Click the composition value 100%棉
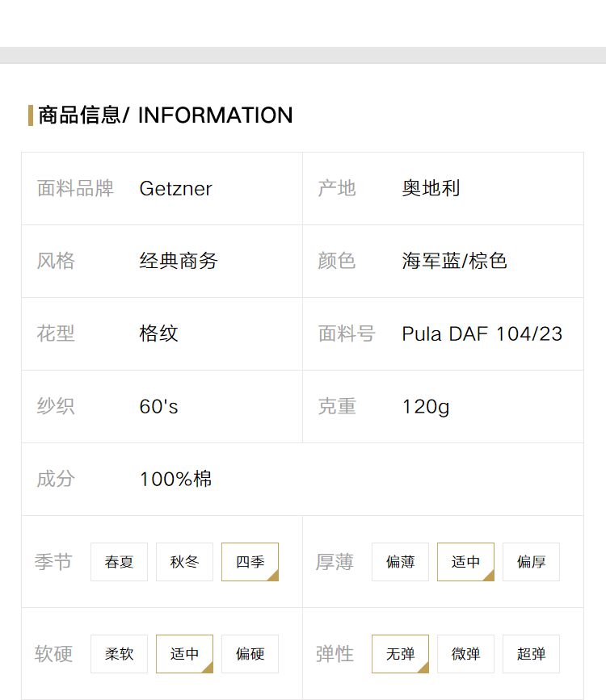This screenshot has width=606, height=700. tap(175, 479)
